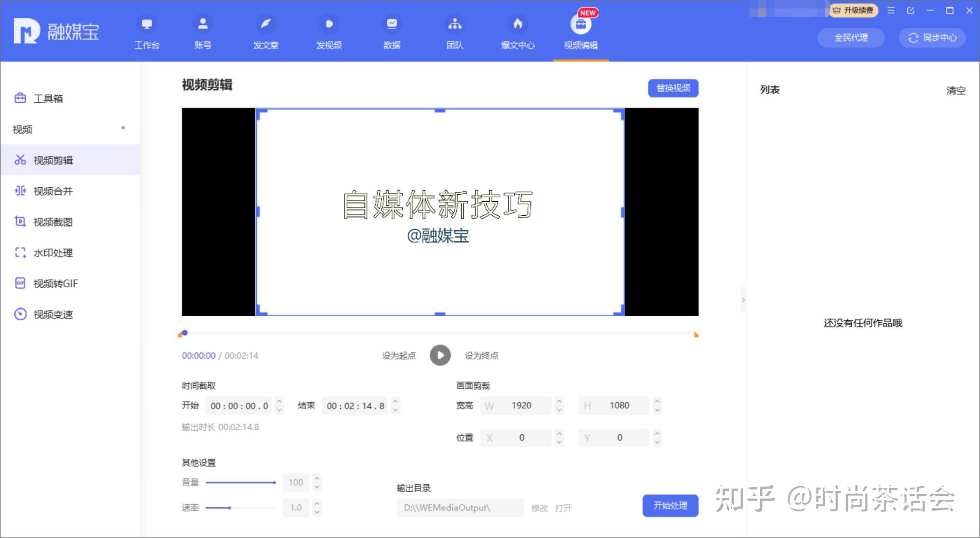Select 视频变速 in the sidebar
Image resolution: width=980 pixels, height=538 pixels.
70,314
